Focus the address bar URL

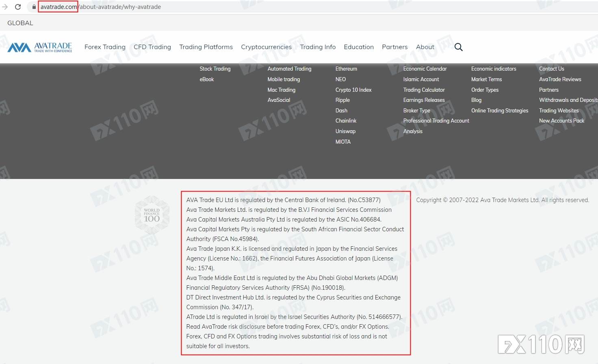[101, 7]
